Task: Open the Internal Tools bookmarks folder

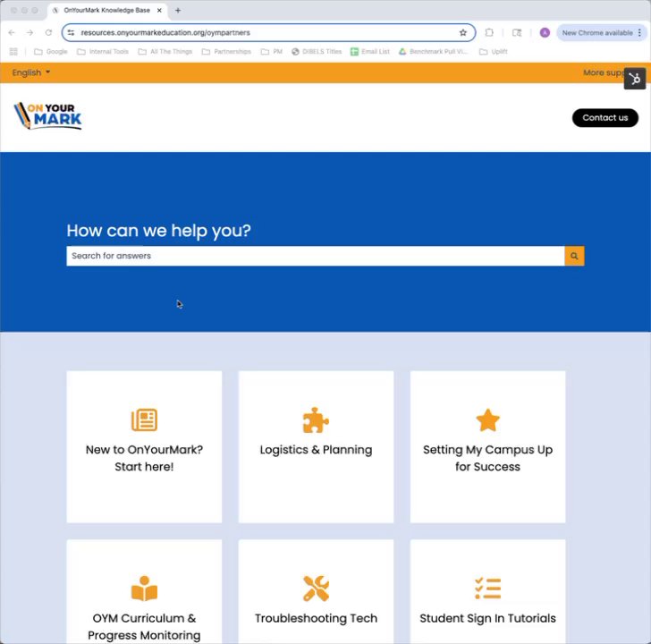Action: point(103,52)
